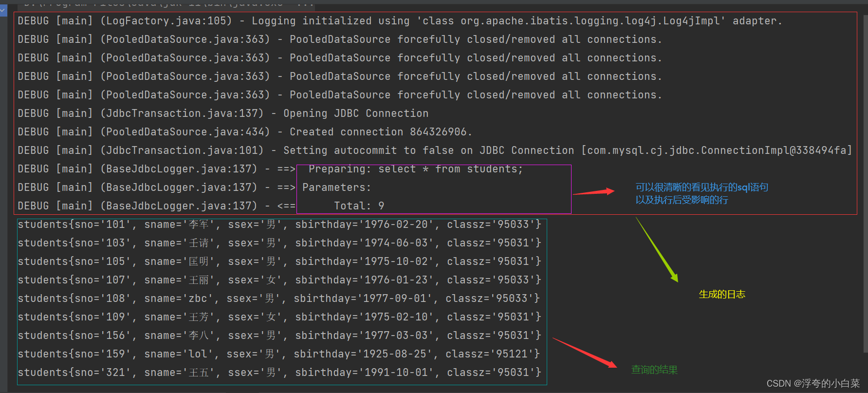Click 'Preparing: select * from students;' text
The height and width of the screenshot is (393, 868).
tap(416, 169)
